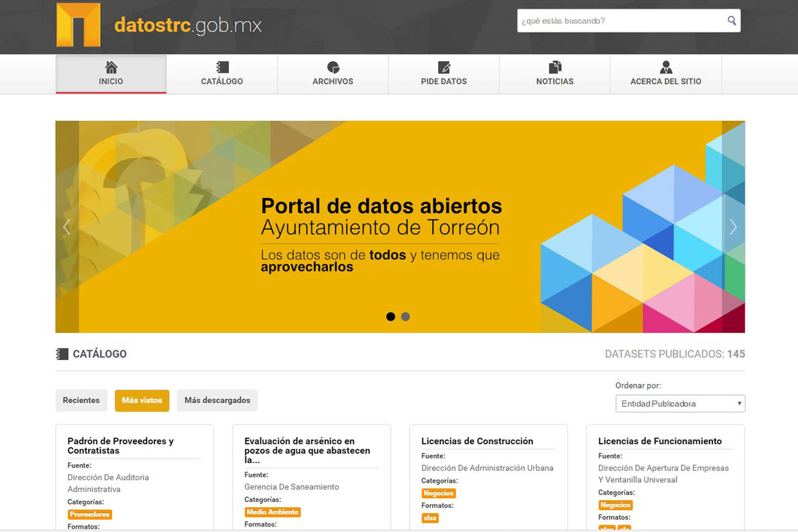
Task: Select the Más vistos tab
Action: pos(142,401)
